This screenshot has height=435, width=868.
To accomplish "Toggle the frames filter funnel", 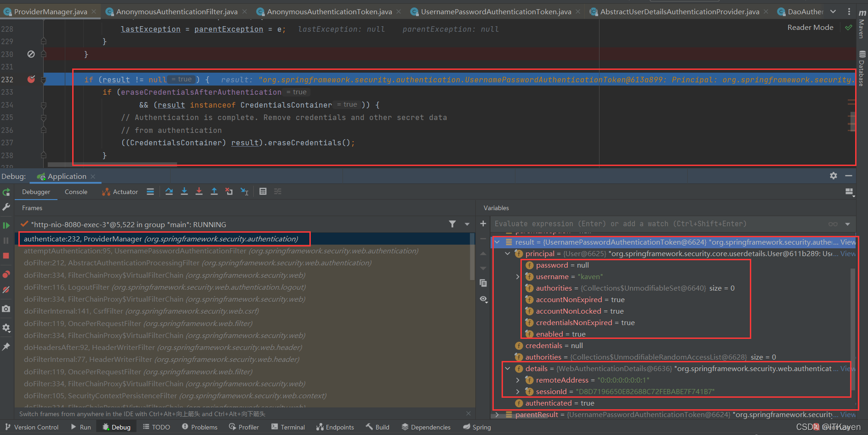I will [x=452, y=224].
